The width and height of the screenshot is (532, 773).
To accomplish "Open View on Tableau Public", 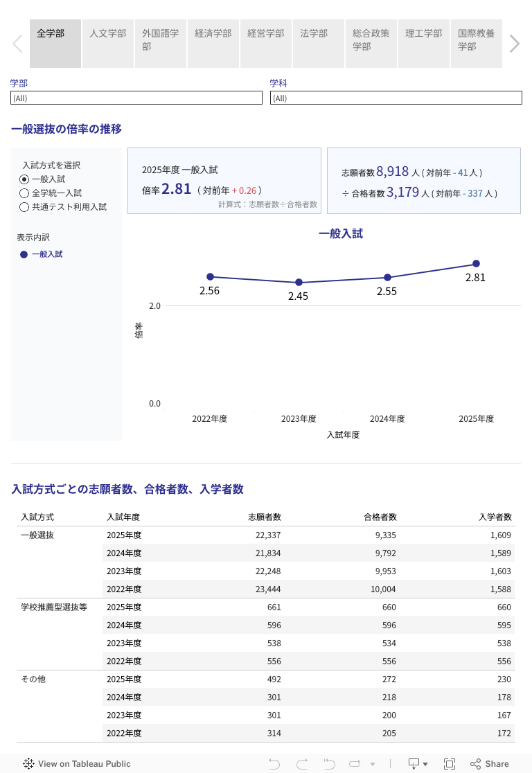I will [x=77, y=764].
